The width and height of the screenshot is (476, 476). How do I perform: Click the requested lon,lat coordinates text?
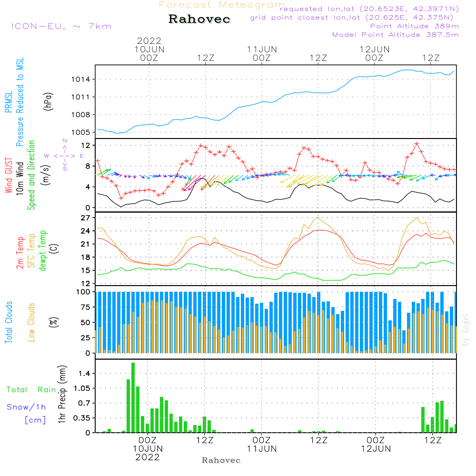coord(369,9)
